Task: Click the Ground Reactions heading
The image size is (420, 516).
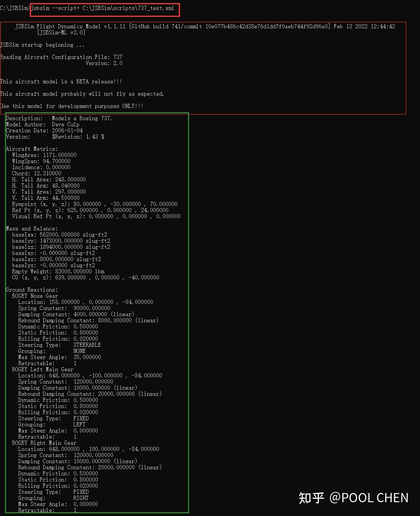Action: point(32,290)
